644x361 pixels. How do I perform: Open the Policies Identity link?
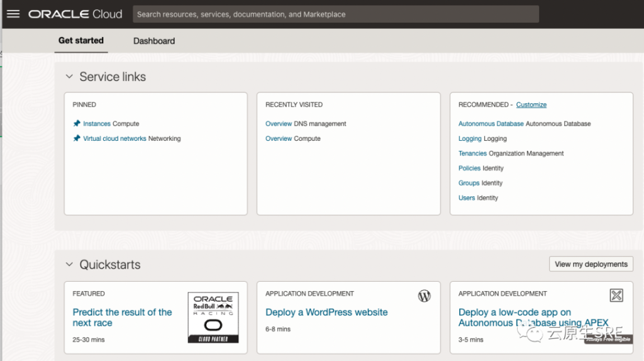[469, 168]
